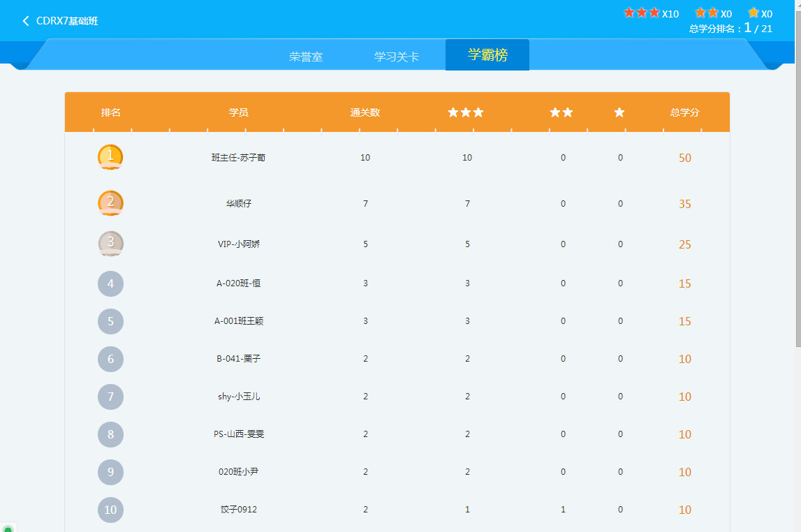Click student name VIP-小阿娇
The height and width of the screenshot is (532, 801).
pos(238,244)
